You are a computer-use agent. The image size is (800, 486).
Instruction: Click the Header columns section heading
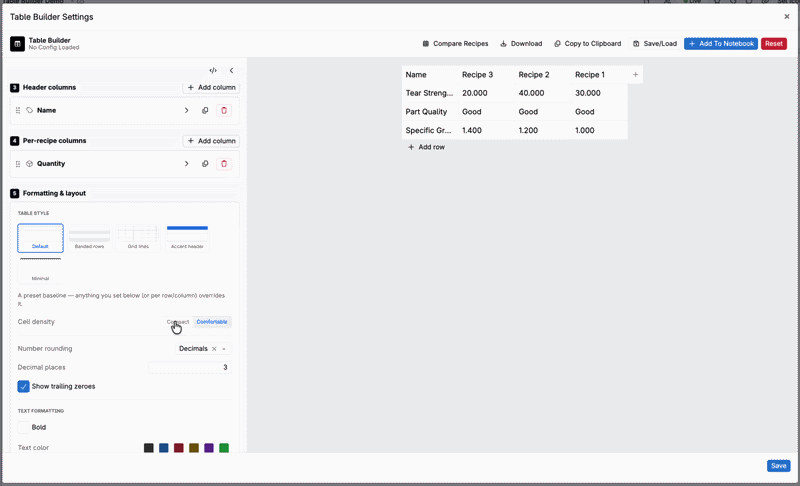click(x=49, y=87)
